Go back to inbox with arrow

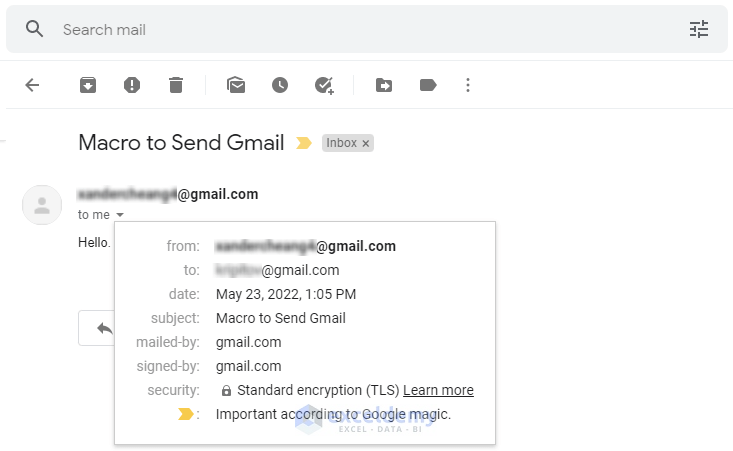[x=32, y=86]
